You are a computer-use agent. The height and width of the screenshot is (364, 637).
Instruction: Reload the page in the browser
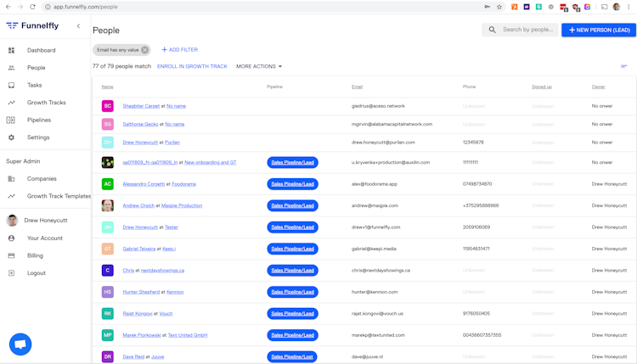33,7
